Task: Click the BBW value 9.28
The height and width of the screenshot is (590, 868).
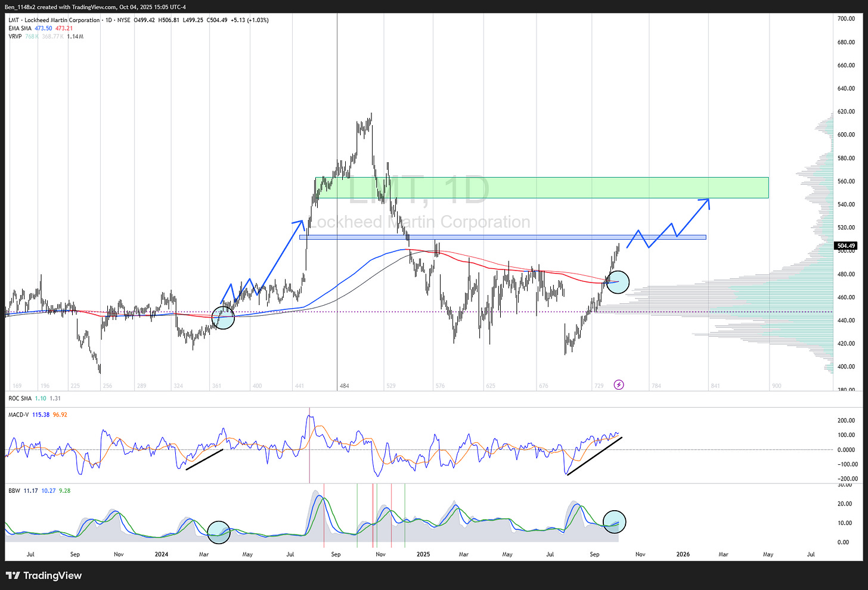Action: point(65,491)
